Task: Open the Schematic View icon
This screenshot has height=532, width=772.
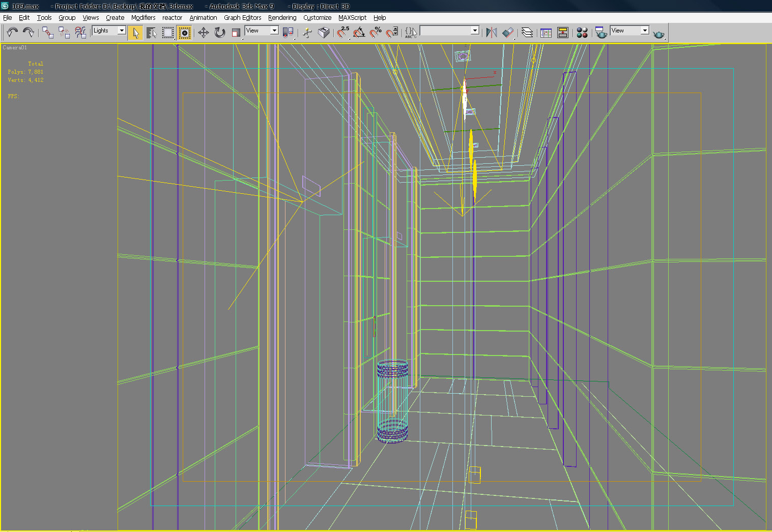Action: [x=563, y=33]
